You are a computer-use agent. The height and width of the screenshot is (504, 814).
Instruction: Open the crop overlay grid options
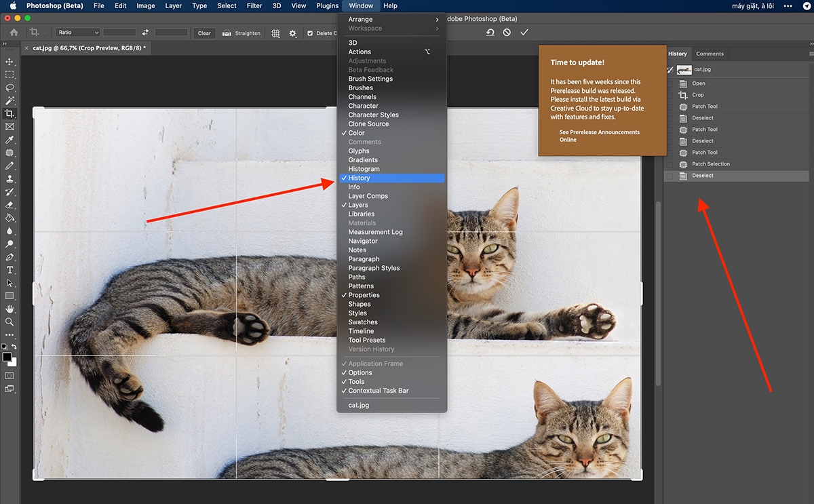(275, 33)
